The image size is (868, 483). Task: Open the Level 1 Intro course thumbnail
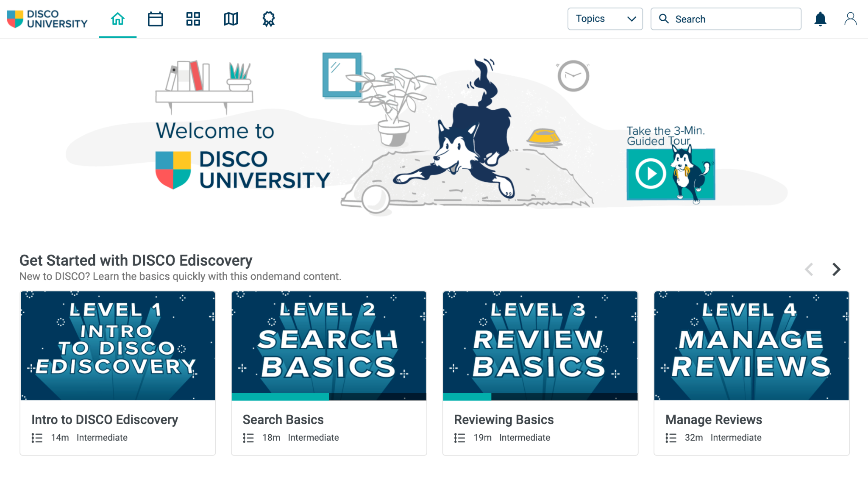118,345
